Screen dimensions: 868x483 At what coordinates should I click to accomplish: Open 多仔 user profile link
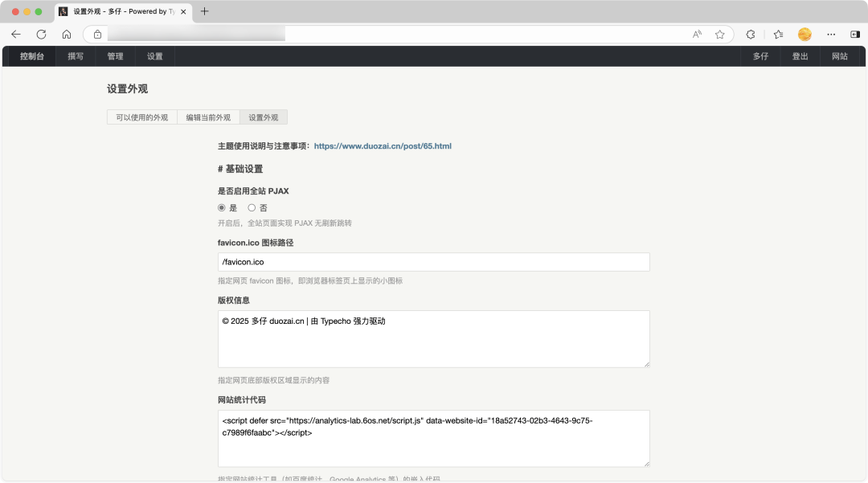pos(760,56)
